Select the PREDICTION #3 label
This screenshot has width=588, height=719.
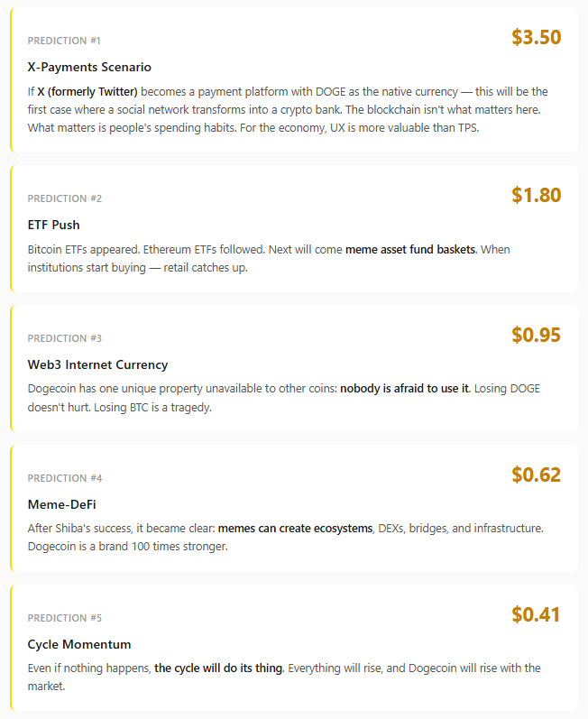click(64, 338)
